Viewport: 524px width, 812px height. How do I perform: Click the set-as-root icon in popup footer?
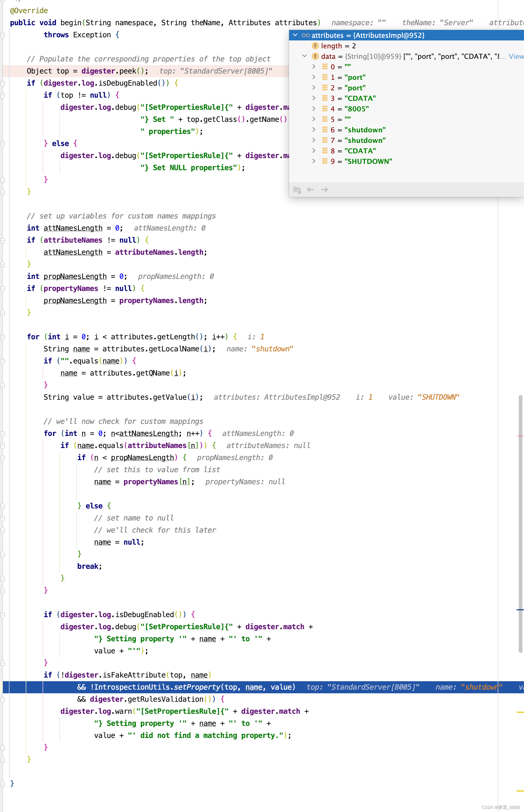click(297, 190)
